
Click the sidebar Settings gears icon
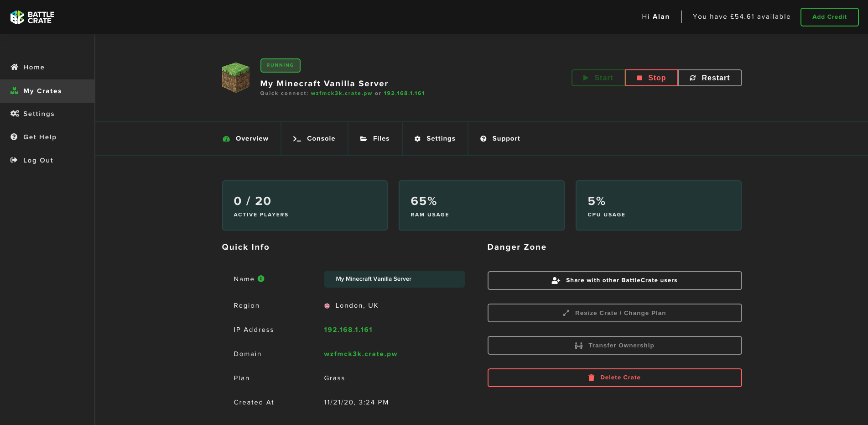[15, 114]
